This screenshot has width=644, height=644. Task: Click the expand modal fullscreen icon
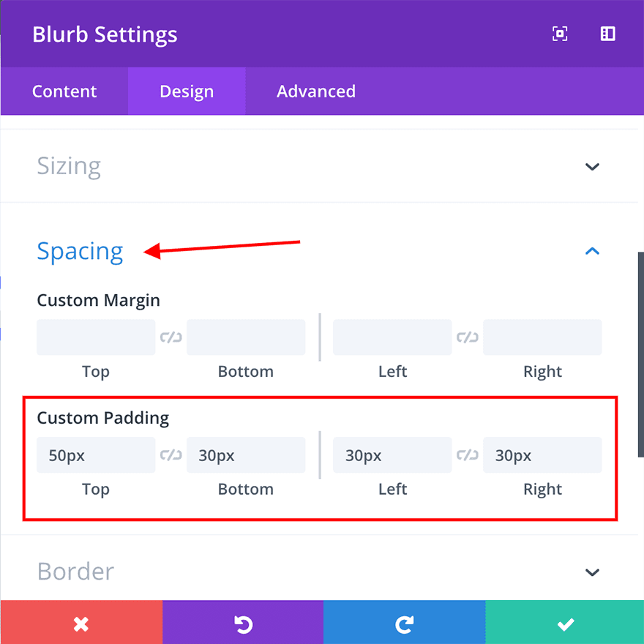coord(560,34)
